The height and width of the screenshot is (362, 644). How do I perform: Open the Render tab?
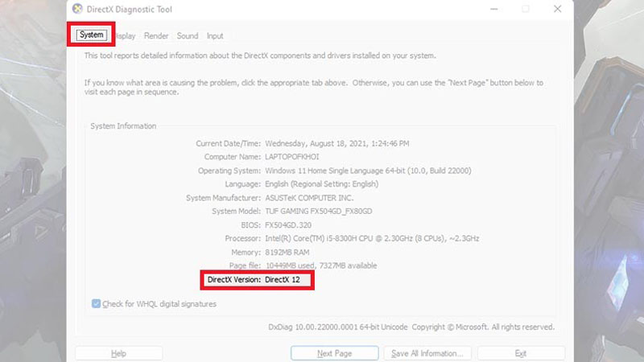[156, 36]
